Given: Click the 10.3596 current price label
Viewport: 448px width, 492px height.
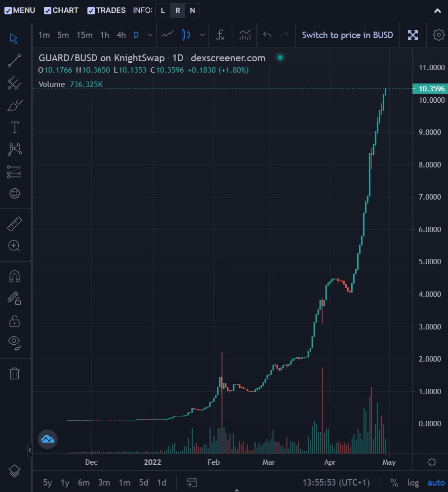Looking at the screenshot, I should pos(430,89).
